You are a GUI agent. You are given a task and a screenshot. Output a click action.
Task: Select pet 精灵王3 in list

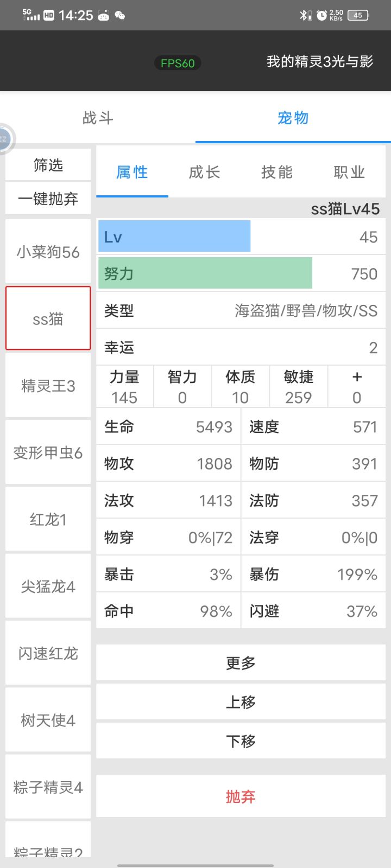pyautogui.click(x=48, y=386)
